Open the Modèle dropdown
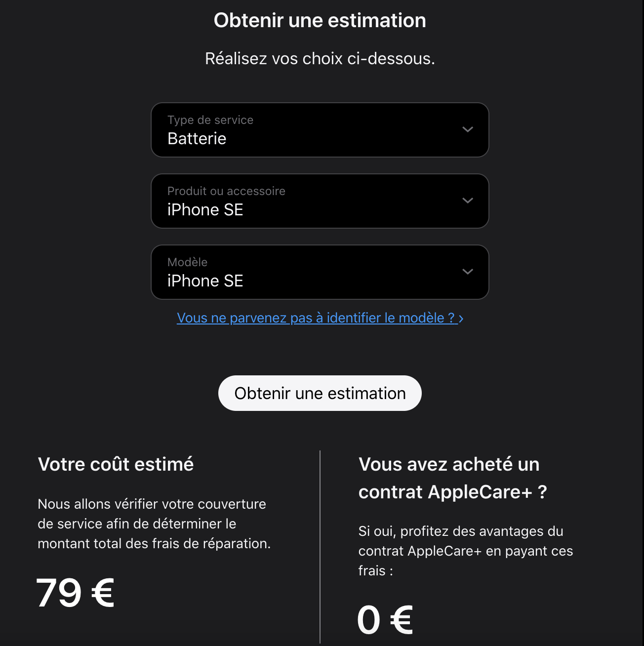 point(320,272)
